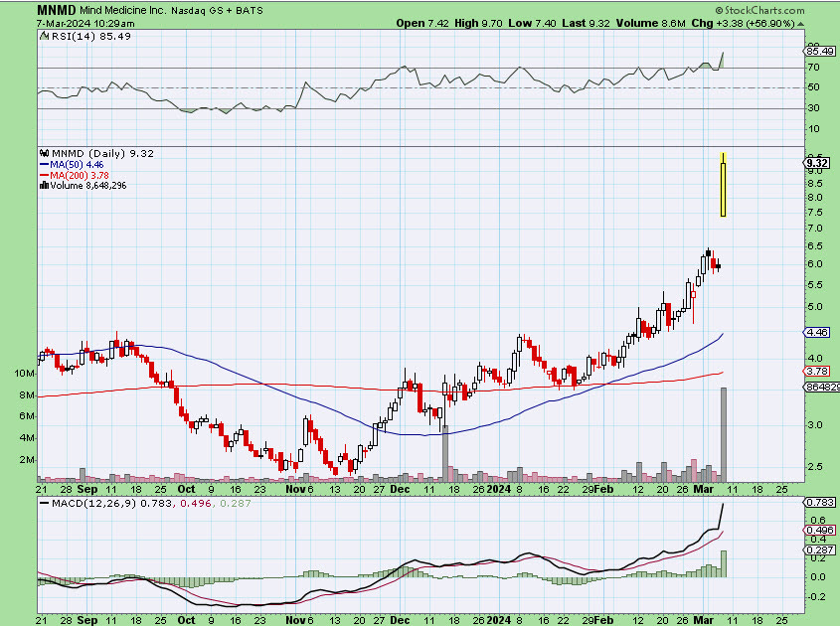
Task: Click the MA(50) 4.46 legend text
Action: 77,165
